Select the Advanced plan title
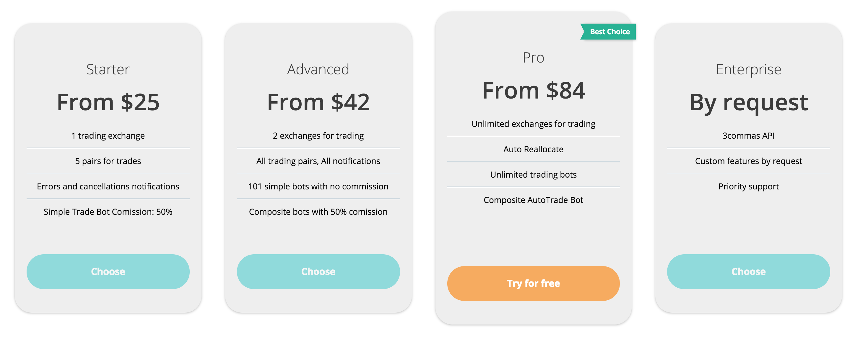This screenshot has width=868, height=344. [318, 69]
